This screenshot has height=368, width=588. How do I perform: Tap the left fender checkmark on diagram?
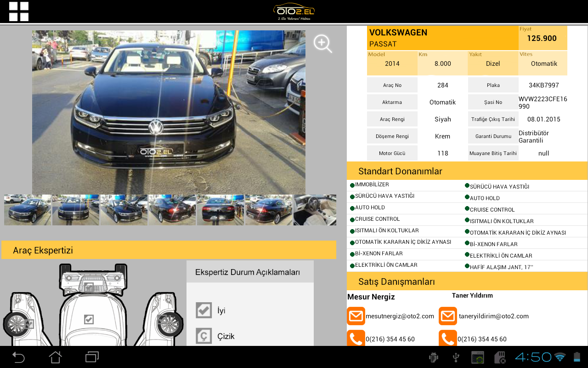[30, 324]
